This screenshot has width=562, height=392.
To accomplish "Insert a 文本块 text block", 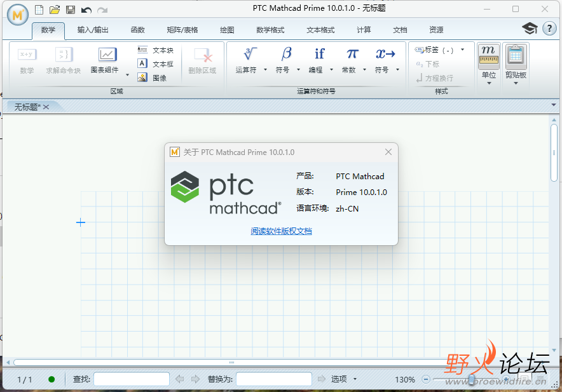I will point(156,50).
